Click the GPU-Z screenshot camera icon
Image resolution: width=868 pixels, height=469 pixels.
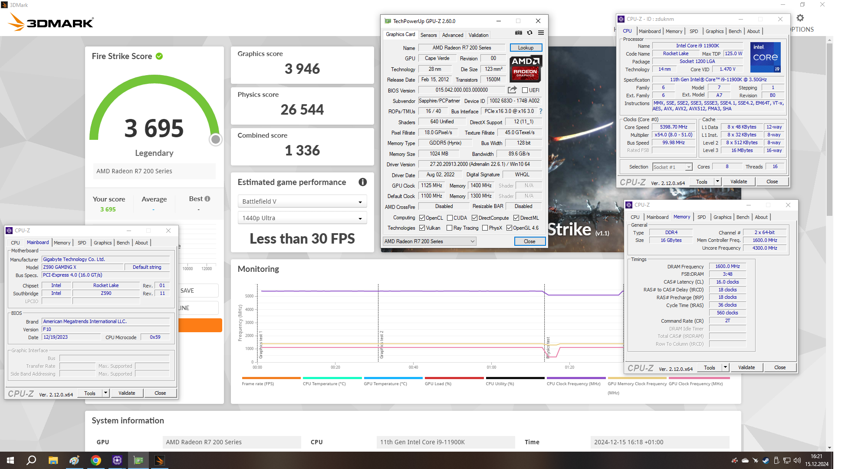click(519, 33)
